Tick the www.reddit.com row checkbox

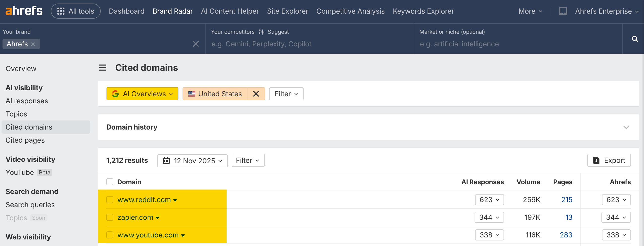click(110, 200)
